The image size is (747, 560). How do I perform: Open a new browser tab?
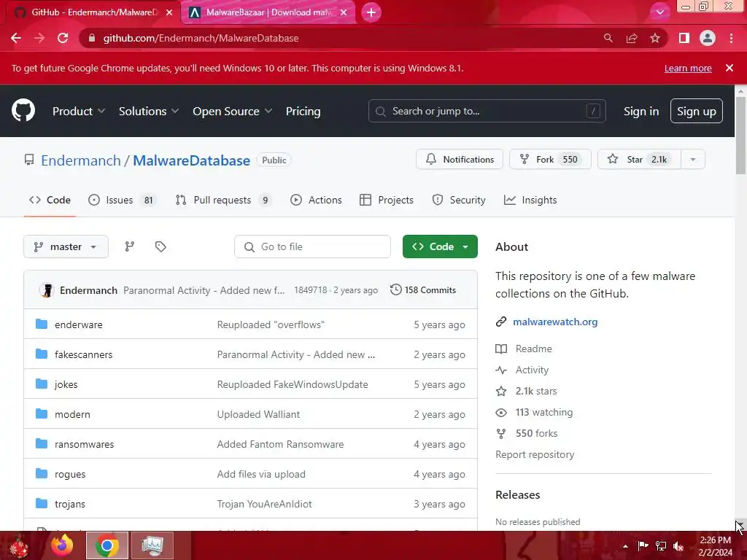point(371,12)
